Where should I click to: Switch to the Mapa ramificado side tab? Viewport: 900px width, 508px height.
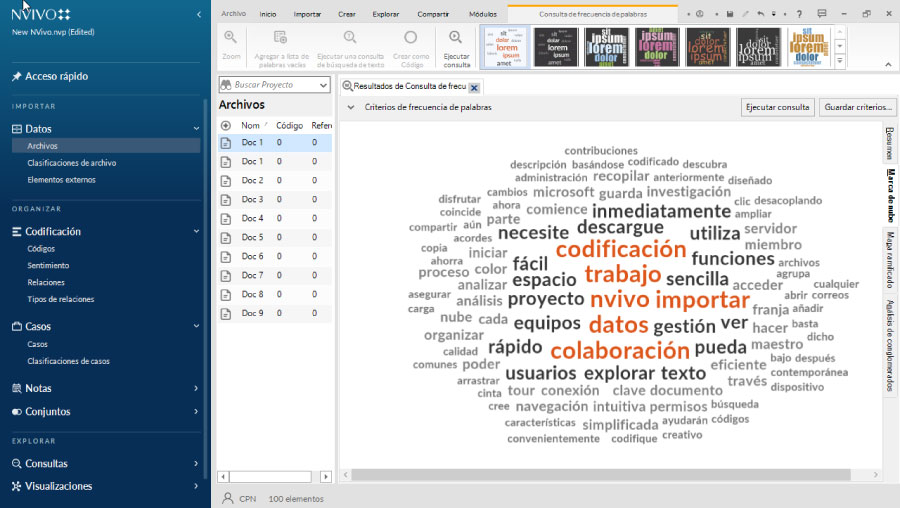click(x=890, y=259)
